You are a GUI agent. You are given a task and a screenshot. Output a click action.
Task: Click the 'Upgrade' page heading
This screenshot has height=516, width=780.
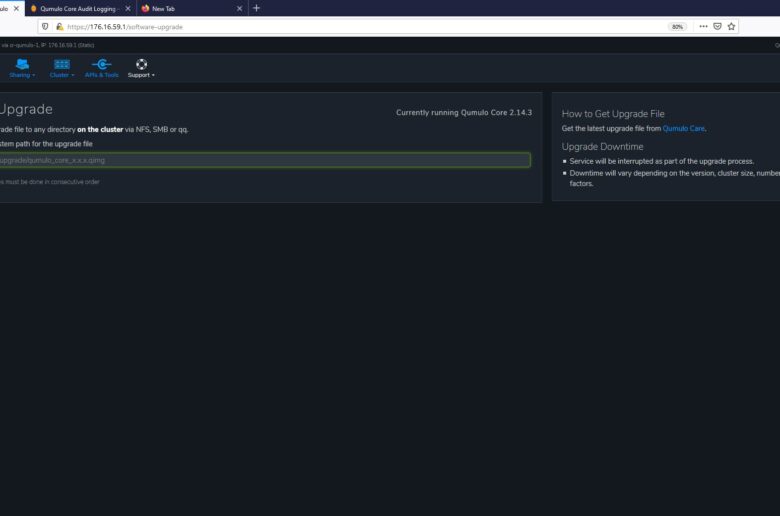click(x=26, y=109)
